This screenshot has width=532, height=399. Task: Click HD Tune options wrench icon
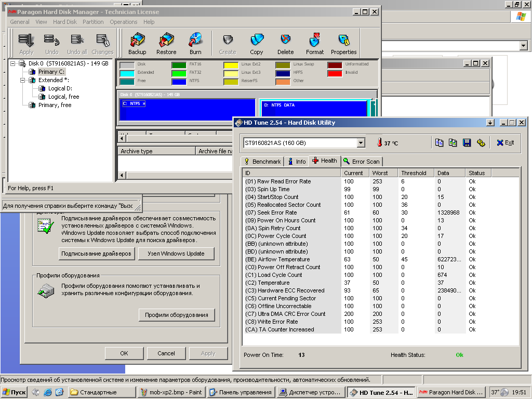coord(481,143)
